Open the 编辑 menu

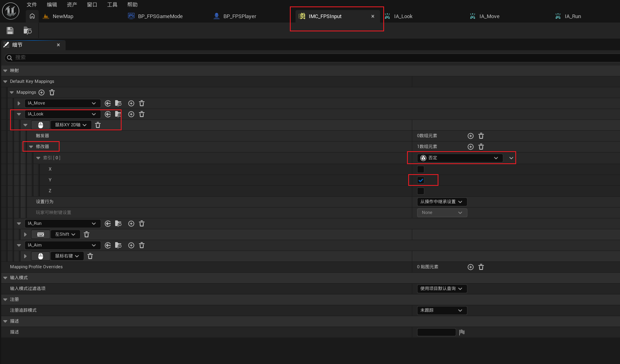pos(52,5)
